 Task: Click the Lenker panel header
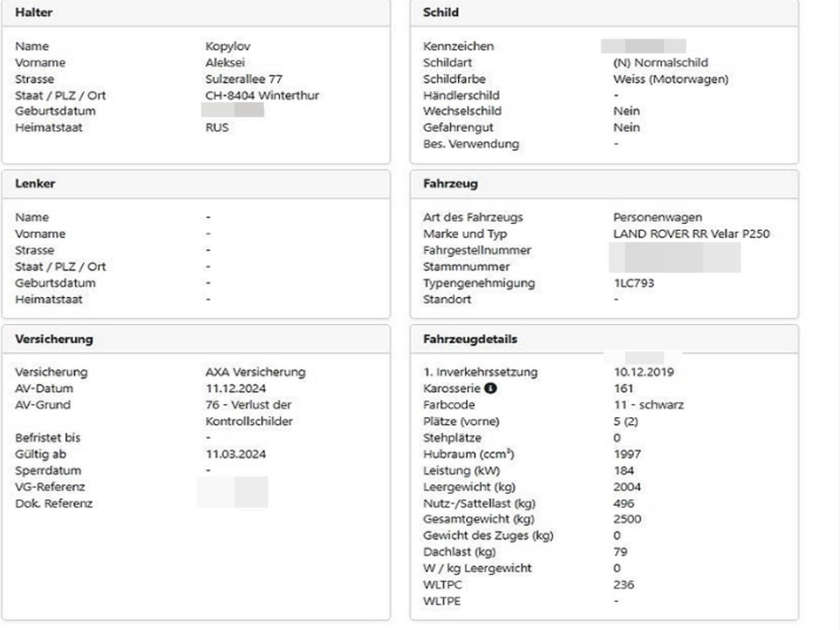tap(196, 184)
